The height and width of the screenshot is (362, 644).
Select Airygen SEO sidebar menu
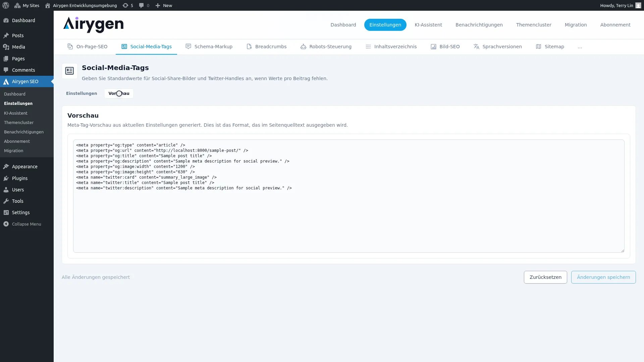pyautogui.click(x=27, y=81)
